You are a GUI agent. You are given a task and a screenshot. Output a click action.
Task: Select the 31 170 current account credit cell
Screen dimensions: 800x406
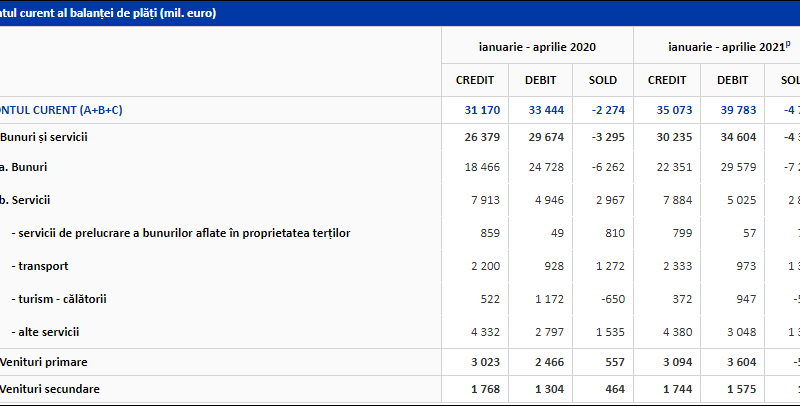tap(482, 110)
